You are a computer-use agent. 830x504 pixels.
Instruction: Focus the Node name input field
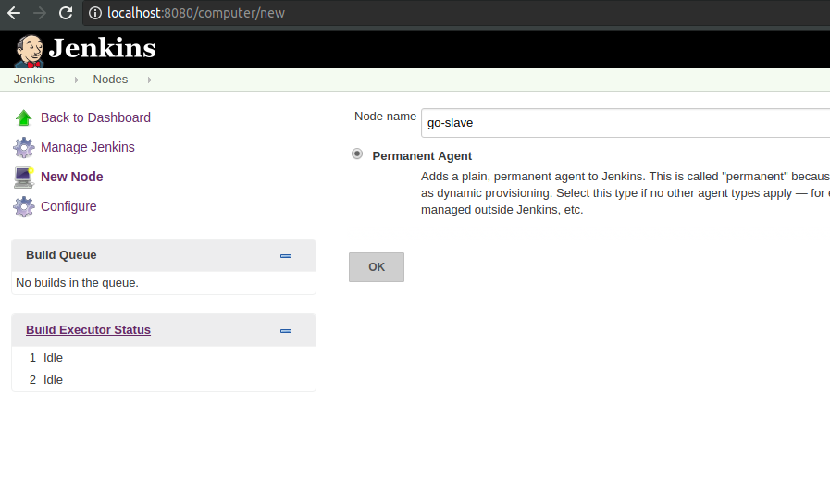[626, 123]
